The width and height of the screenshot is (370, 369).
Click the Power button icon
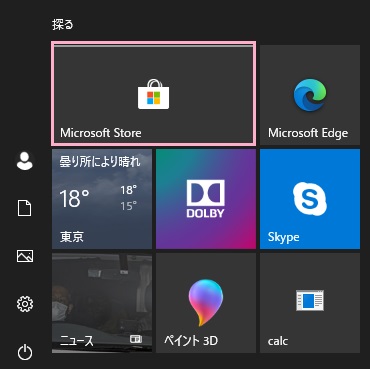(25, 352)
